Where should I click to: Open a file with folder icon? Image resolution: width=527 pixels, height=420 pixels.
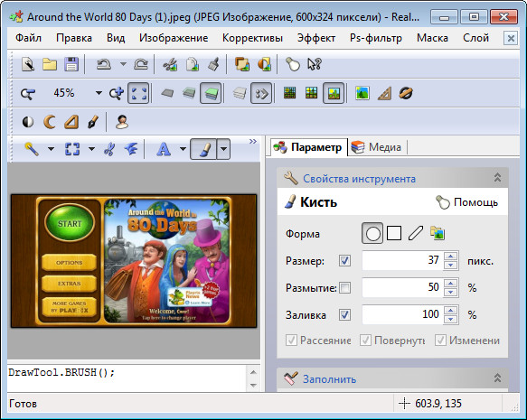[50, 64]
